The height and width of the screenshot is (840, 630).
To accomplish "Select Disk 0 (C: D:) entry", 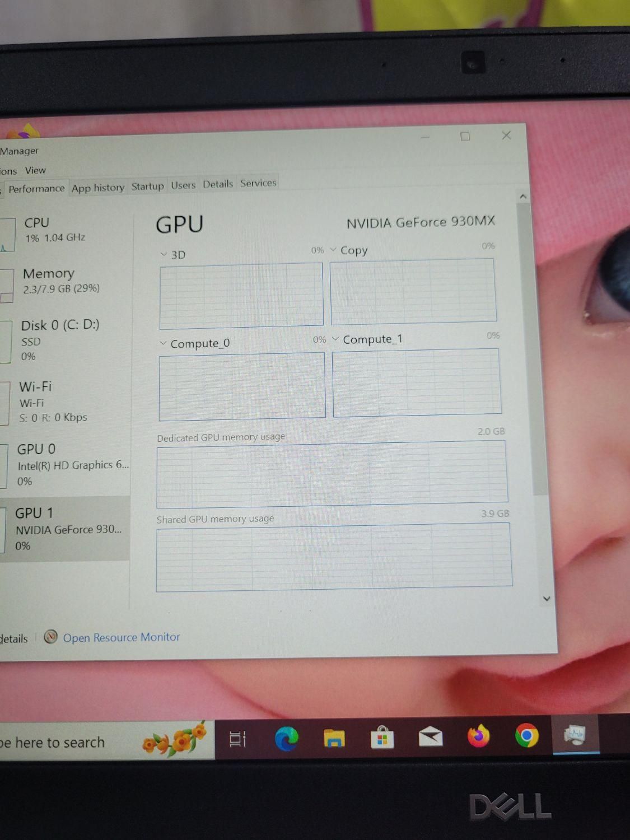I will click(x=65, y=340).
